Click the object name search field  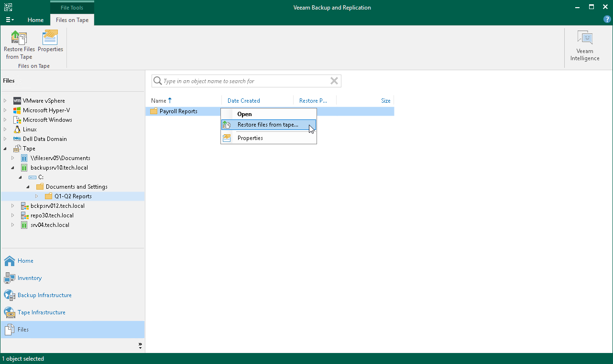pos(246,81)
